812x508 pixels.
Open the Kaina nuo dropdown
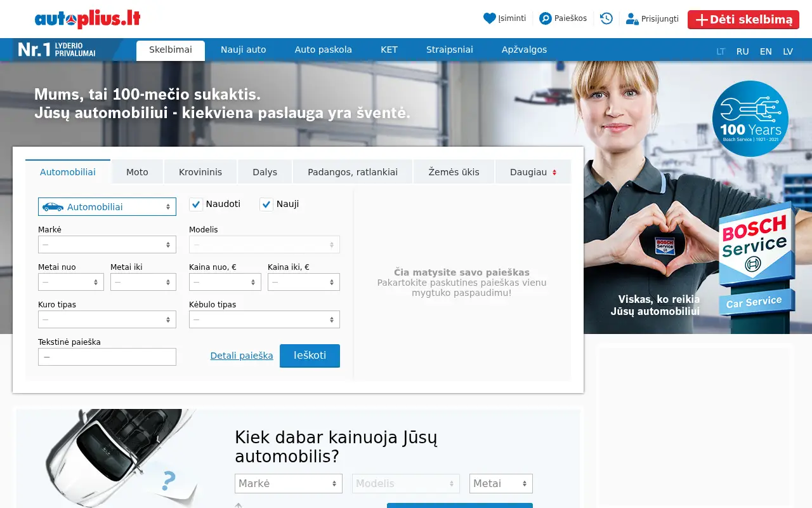pyautogui.click(x=225, y=282)
